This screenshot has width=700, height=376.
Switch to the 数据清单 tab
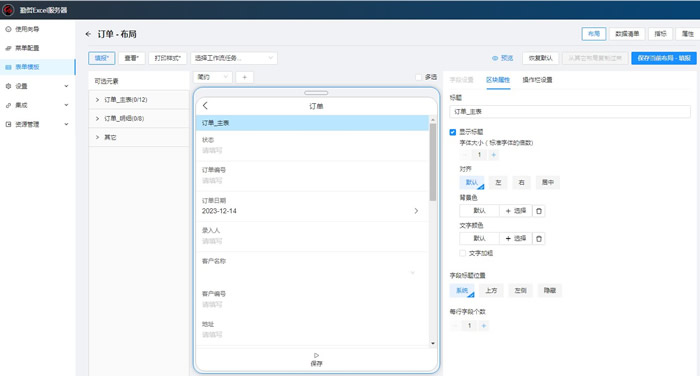click(627, 34)
